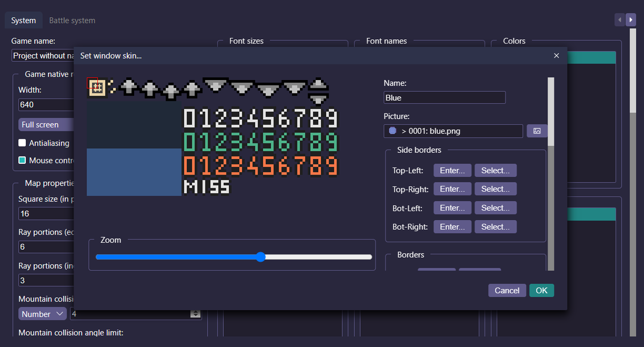Click Select for Top-Right border
This screenshot has width=644, height=347.
(x=495, y=189)
